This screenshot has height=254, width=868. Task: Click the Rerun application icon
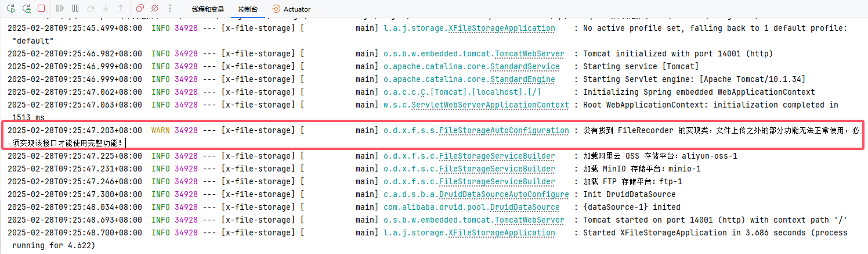[x=11, y=9]
